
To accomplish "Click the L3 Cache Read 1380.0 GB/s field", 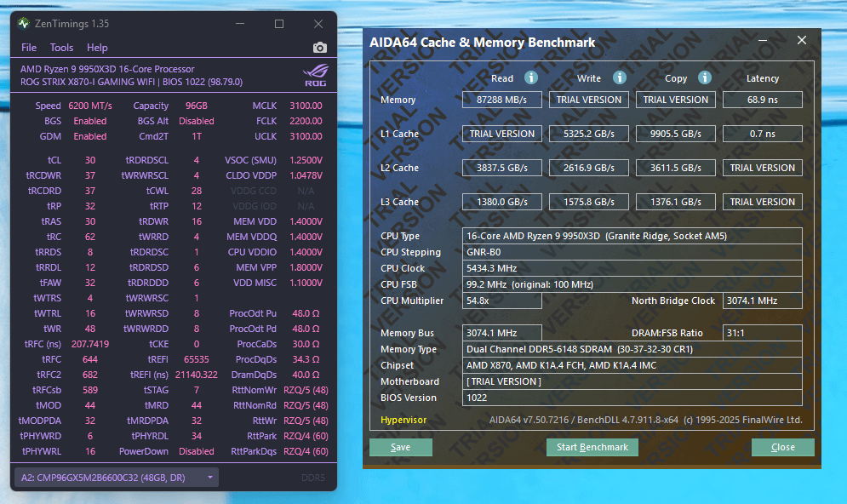I will (502, 202).
